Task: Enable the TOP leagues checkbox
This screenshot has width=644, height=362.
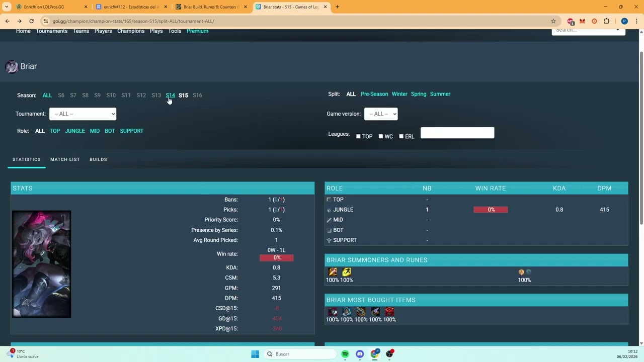Action: pyautogui.click(x=358, y=136)
